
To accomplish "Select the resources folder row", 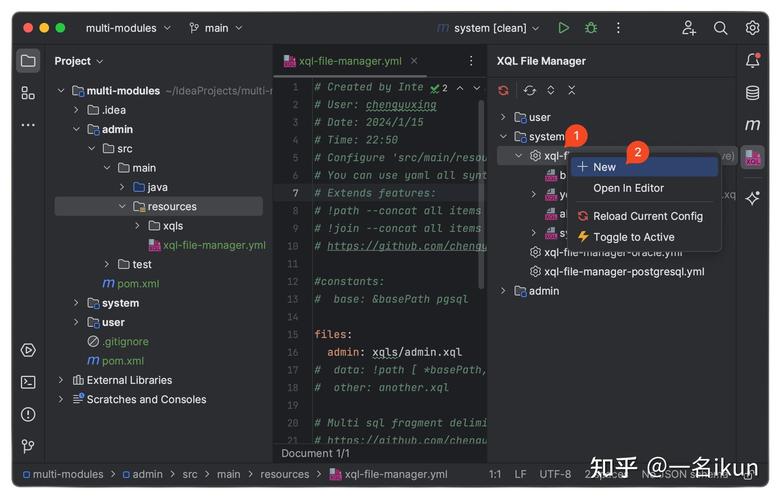I will [x=158, y=206].
